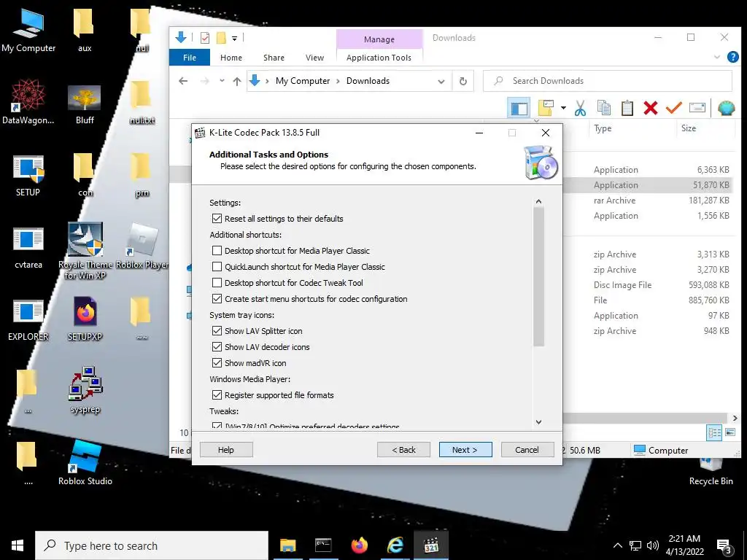The height and width of the screenshot is (560, 747).
Task: Click the Help button in installer
Action: [226, 450]
